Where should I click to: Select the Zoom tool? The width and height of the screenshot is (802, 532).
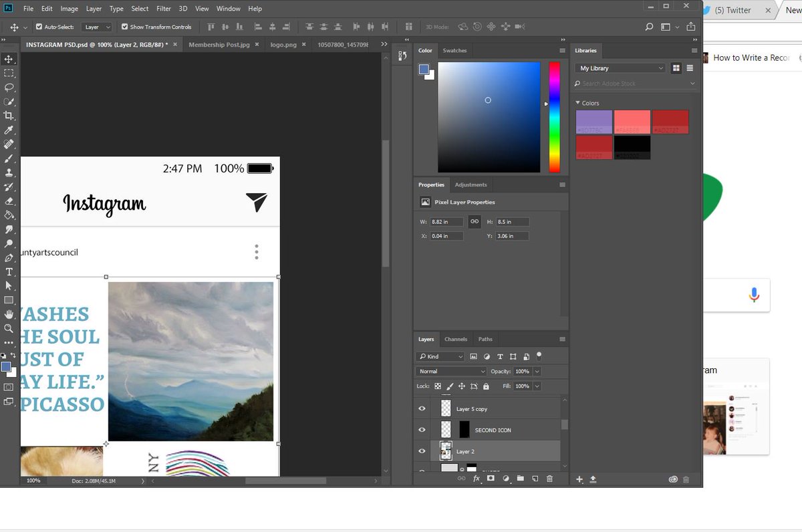9,328
